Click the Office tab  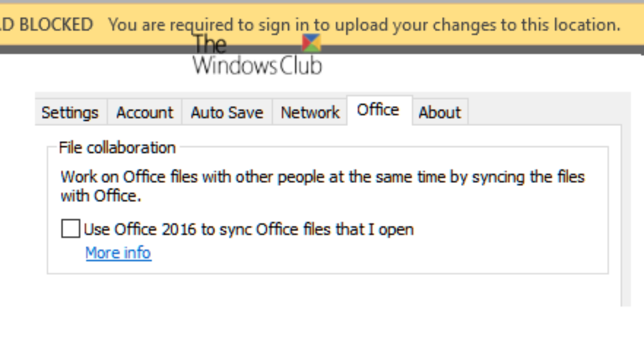tap(378, 110)
